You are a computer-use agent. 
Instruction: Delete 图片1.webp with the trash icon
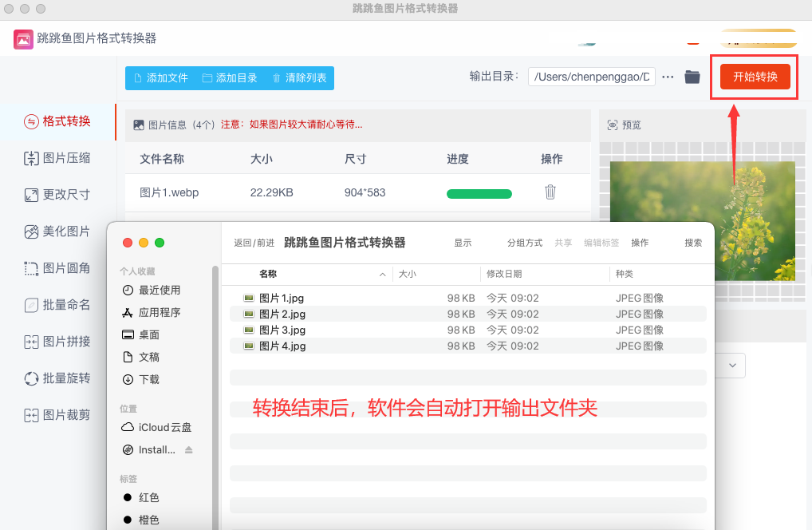[x=550, y=192]
